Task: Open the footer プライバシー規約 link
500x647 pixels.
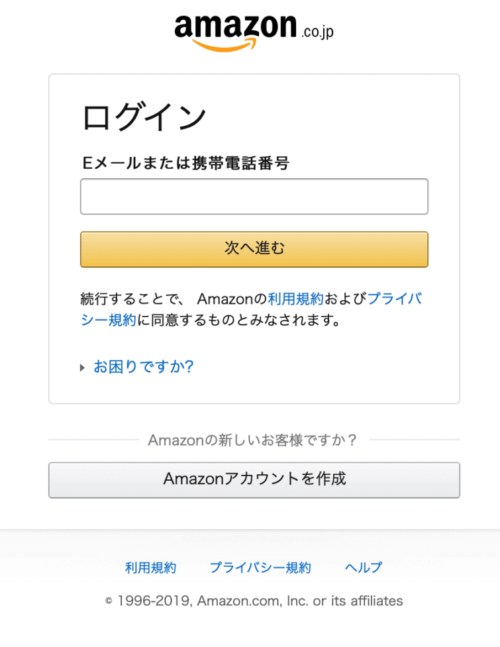Action: tap(260, 567)
